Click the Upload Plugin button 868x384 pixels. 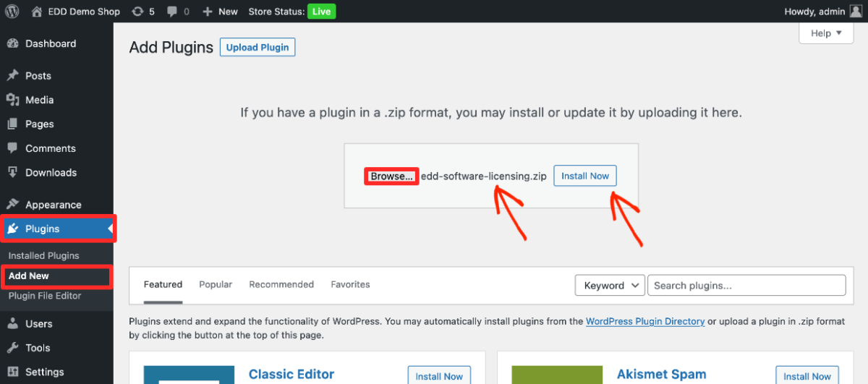click(258, 48)
